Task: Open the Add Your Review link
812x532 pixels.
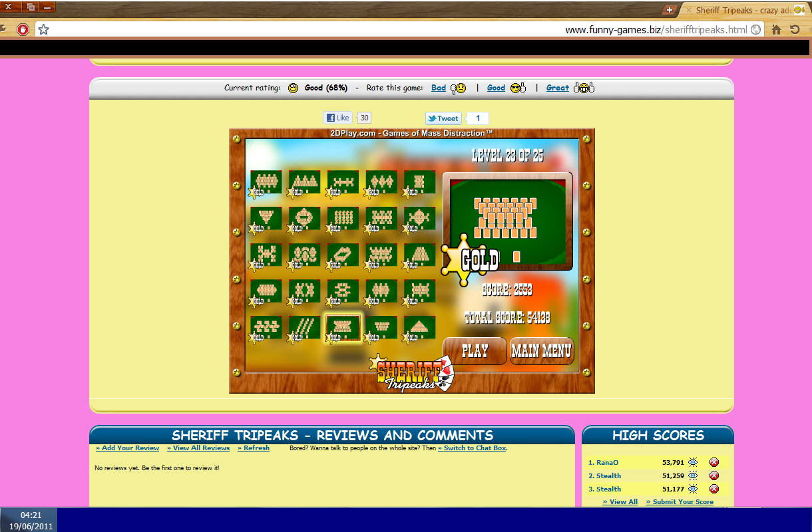Action: tap(128, 448)
